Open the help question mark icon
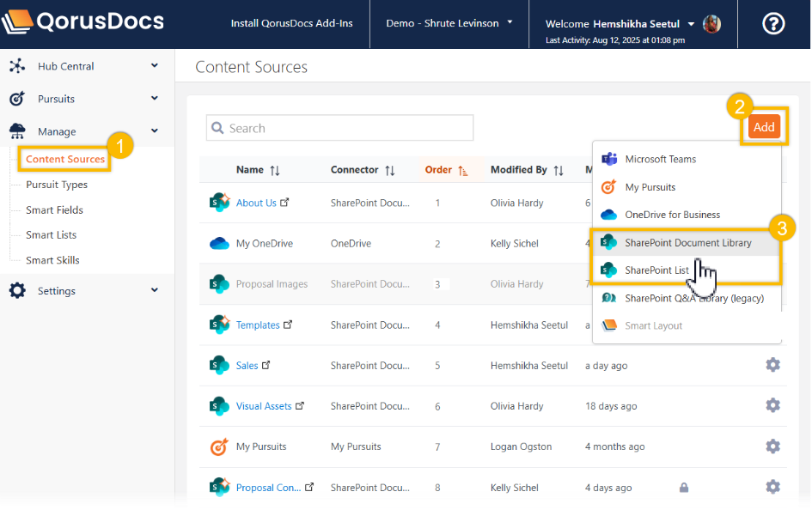 (772, 24)
